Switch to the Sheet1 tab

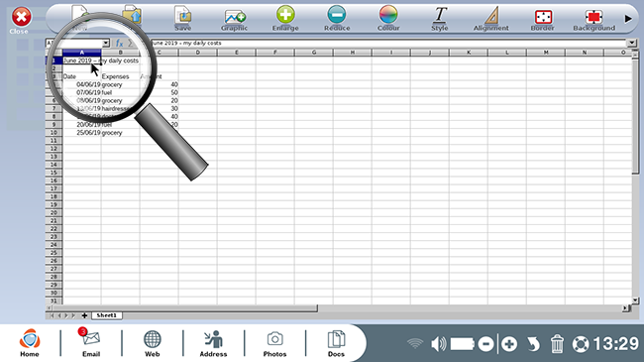[107, 315]
